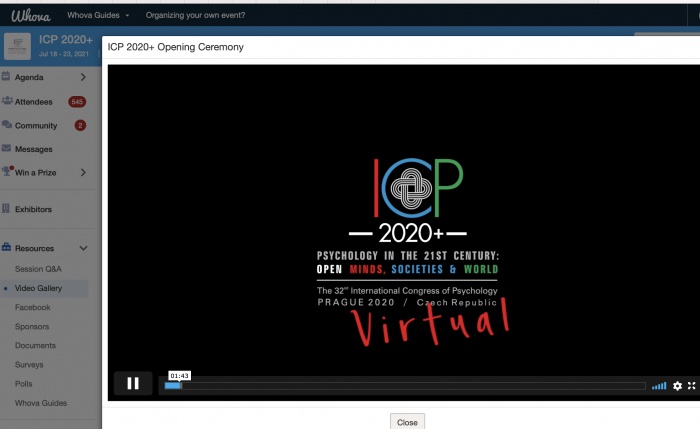This screenshot has height=429, width=700.
Task: Click the Exhibitors building icon
Action: click(6, 208)
